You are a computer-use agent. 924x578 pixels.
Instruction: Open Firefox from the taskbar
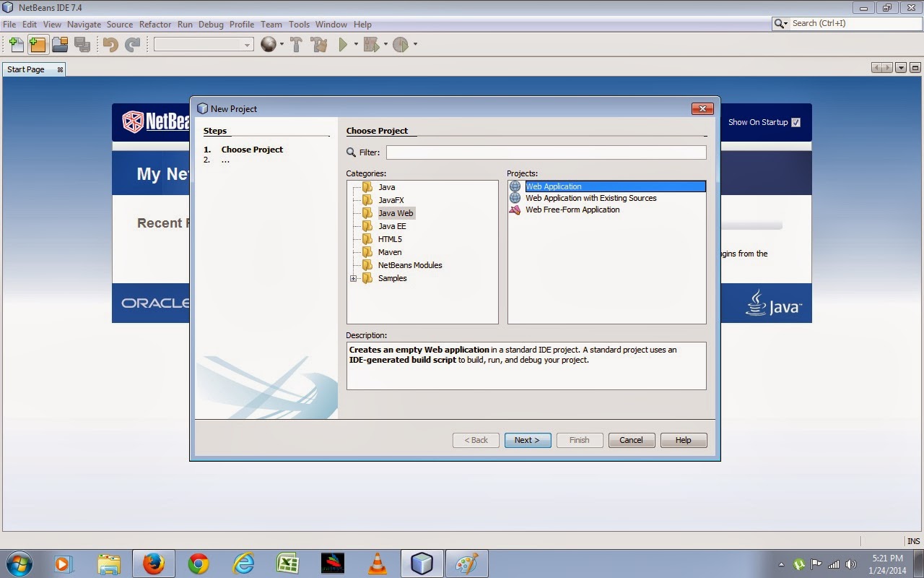click(154, 563)
